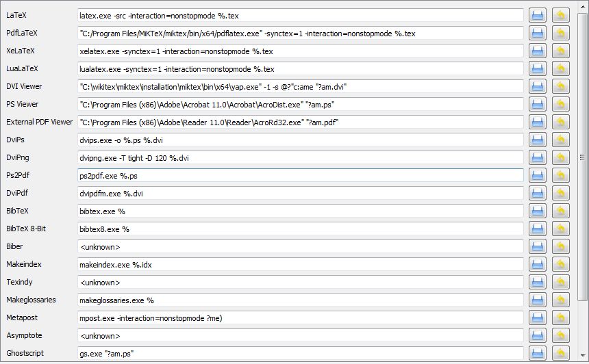589x364 pixels.
Task: Edit the PS Viewer AcroDist path
Action: coord(301,104)
